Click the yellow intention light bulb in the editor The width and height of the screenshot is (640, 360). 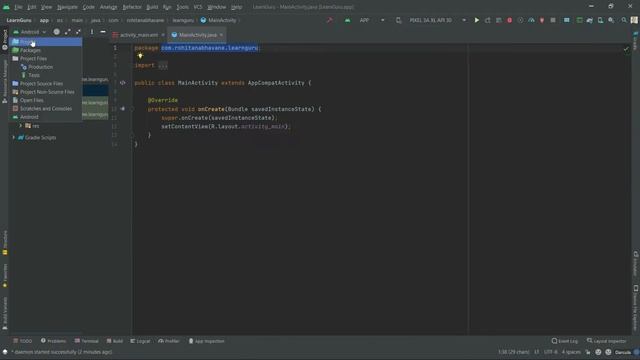[140, 56]
